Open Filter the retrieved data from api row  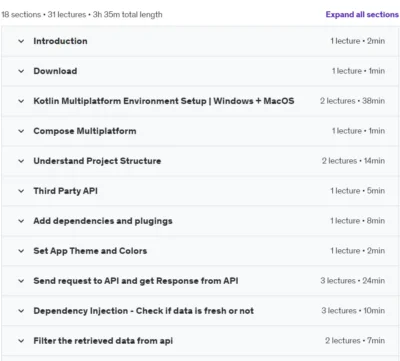(x=200, y=341)
